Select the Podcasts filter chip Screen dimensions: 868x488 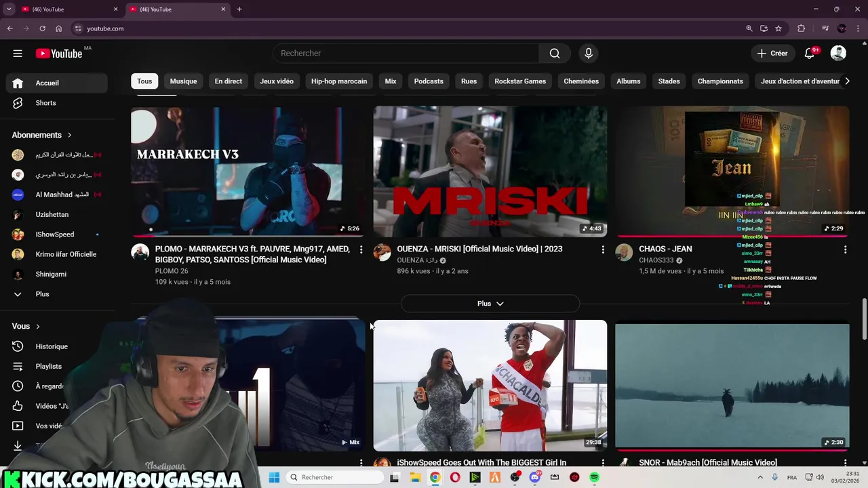[429, 81]
